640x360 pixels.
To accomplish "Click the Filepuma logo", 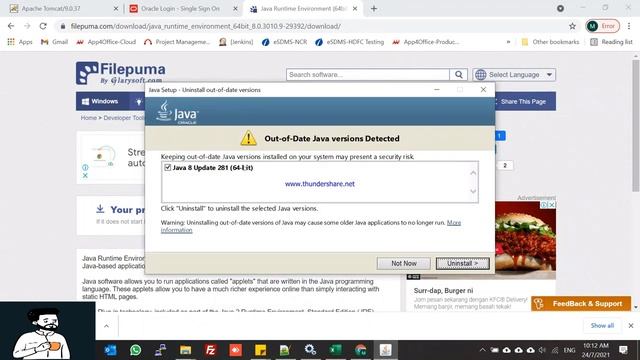I will tap(120, 73).
